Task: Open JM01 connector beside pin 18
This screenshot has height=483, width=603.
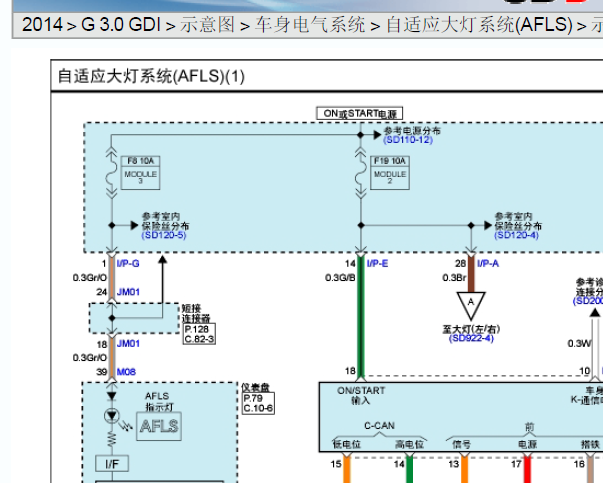Action: 128,343
